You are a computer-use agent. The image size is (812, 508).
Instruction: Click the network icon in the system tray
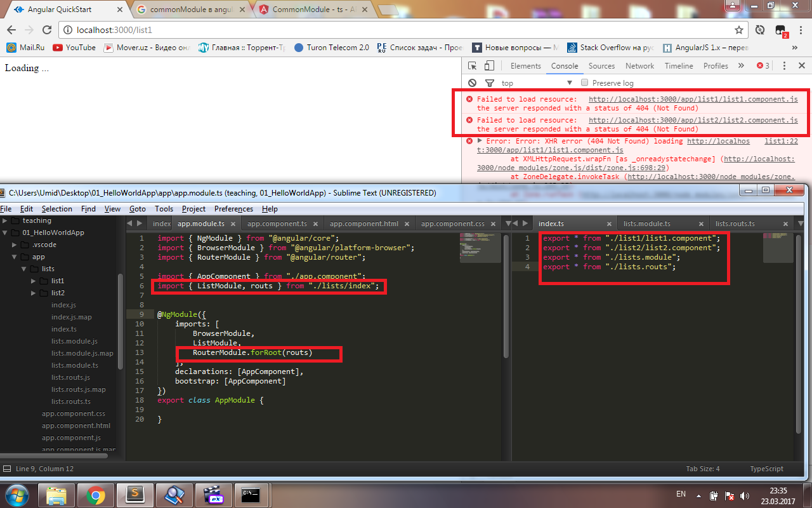pos(729,495)
